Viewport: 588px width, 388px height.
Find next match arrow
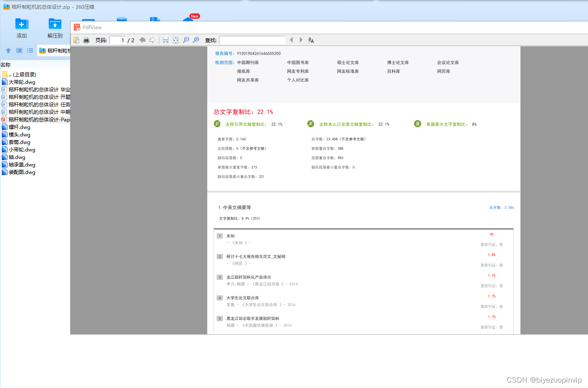tap(301, 40)
